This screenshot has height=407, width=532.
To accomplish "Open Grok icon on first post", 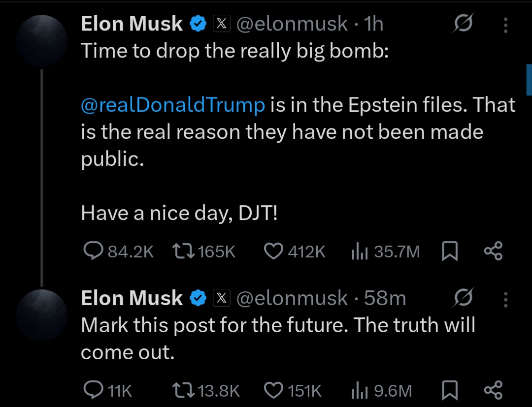I will coord(463,24).
